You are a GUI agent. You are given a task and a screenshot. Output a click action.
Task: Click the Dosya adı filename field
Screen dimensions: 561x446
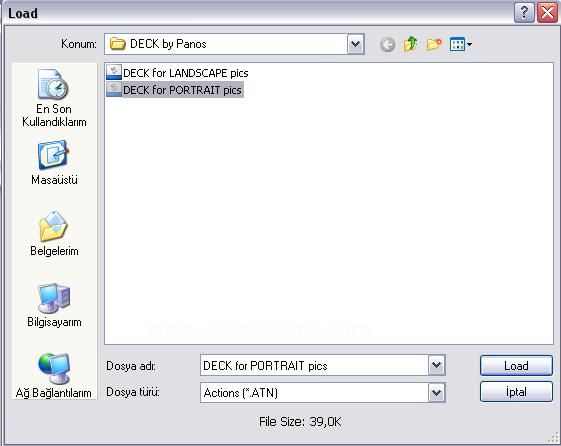pos(314,365)
